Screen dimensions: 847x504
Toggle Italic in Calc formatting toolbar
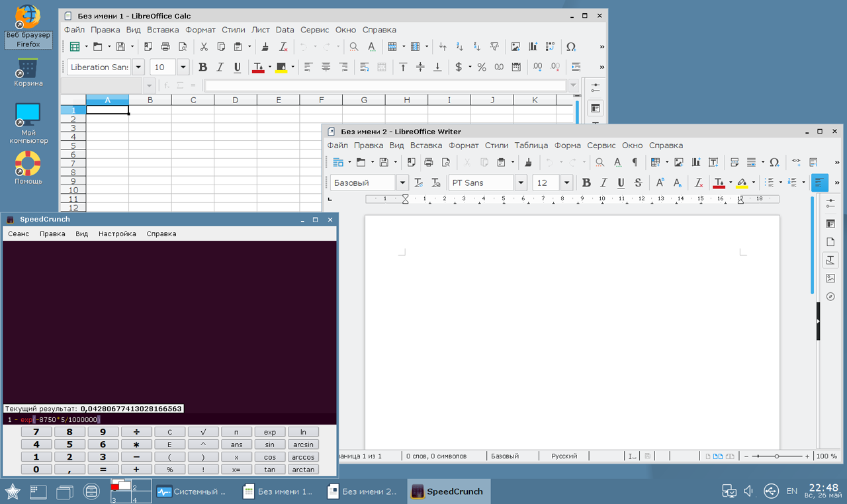coord(220,67)
